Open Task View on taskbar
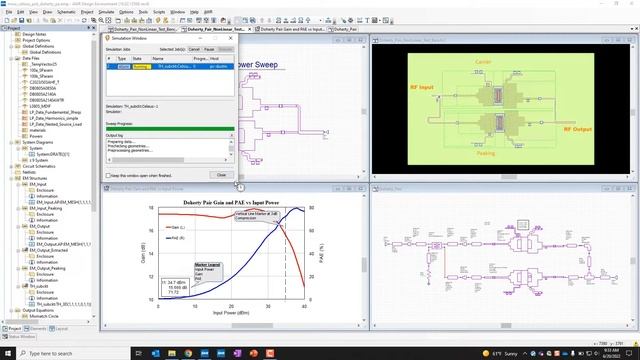 [138, 353]
